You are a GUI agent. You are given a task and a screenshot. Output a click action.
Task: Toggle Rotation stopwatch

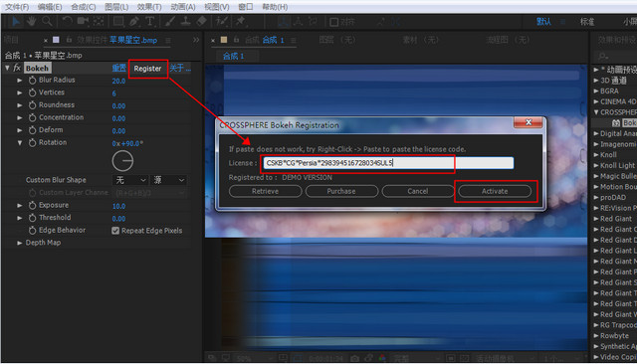point(33,143)
